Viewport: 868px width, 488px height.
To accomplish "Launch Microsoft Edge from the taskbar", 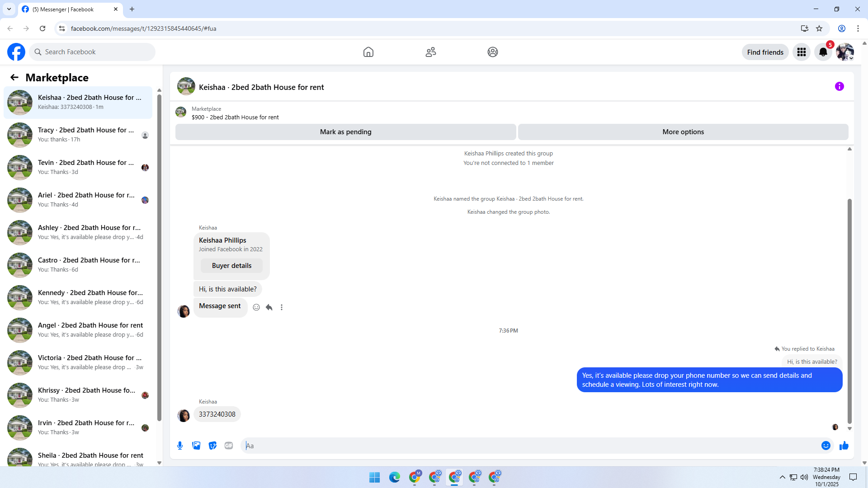I will pyautogui.click(x=395, y=477).
